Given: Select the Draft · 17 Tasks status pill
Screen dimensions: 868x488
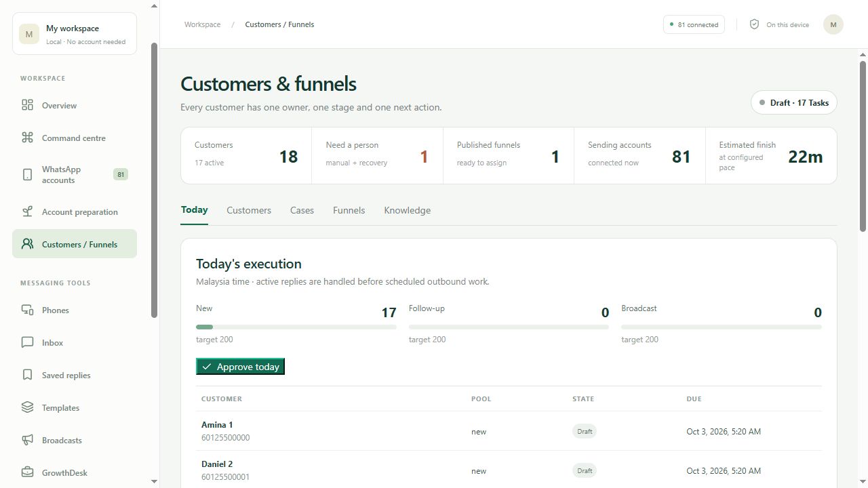Looking at the screenshot, I should (x=793, y=103).
